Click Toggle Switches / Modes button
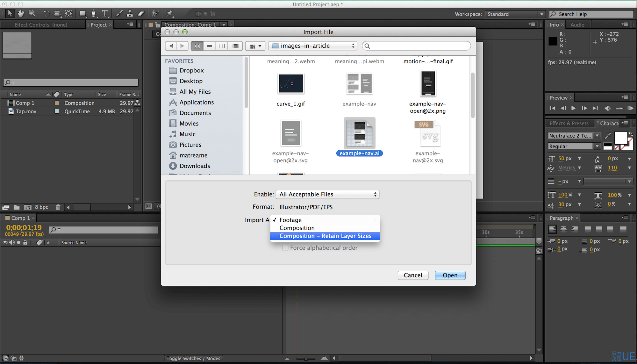Image resolution: width=637 pixels, height=364 pixels. pyautogui.click(x=193, y=358)
